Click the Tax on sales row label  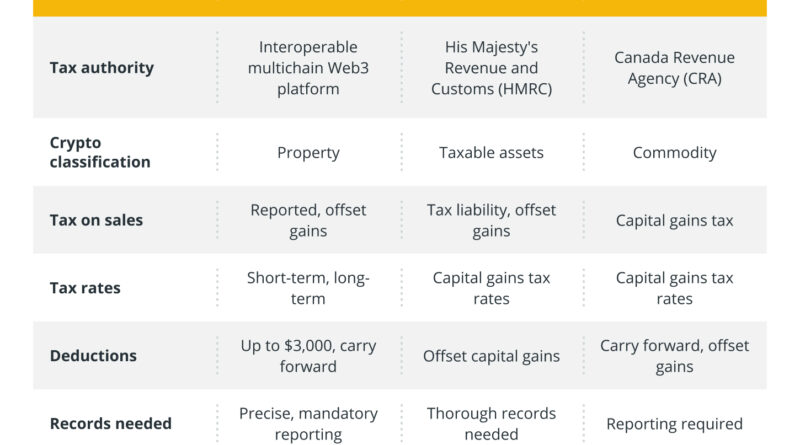pos(98,220)
